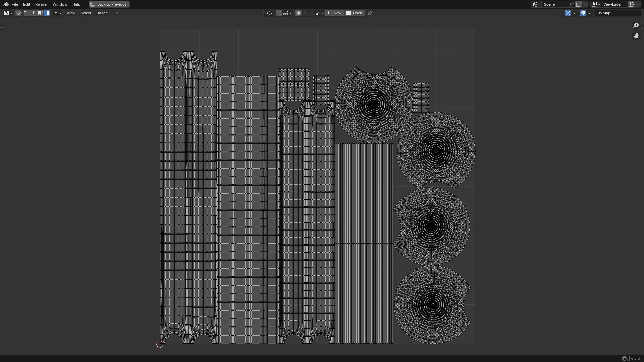Toggle proportional editing icon
The width and height of the screenshot is (644, 362).
[298, 13]
